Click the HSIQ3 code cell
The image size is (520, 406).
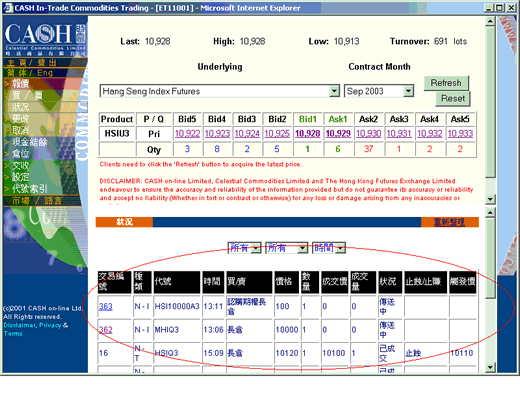click(177, 353)
